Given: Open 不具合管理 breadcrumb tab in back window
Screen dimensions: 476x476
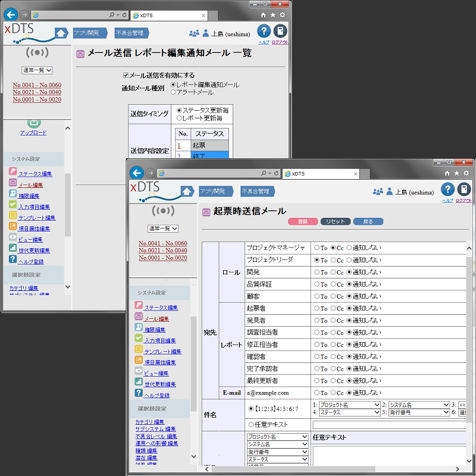Looking at the screenshot, I should pyautogui.click(x=131, y=33).
